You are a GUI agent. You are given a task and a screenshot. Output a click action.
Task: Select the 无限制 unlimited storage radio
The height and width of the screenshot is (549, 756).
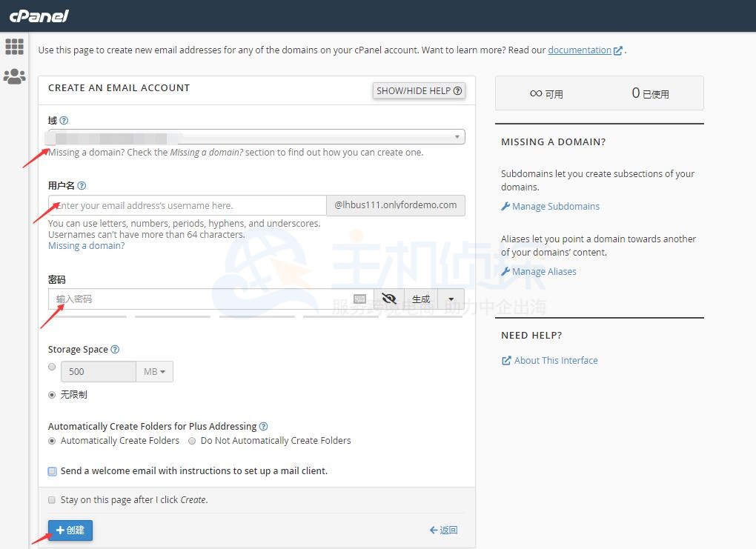point(52,395)
